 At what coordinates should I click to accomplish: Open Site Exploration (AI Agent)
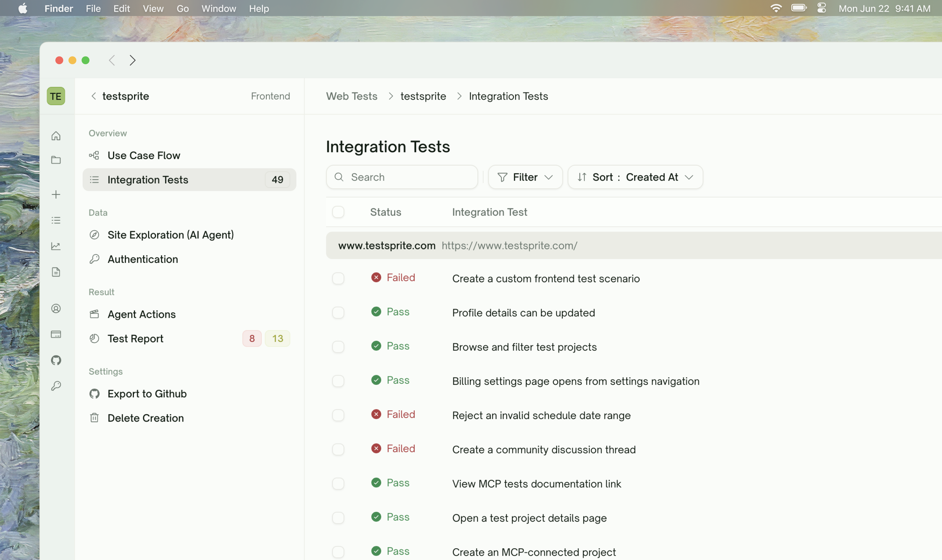pyautogui.click(x=189, y=235)
